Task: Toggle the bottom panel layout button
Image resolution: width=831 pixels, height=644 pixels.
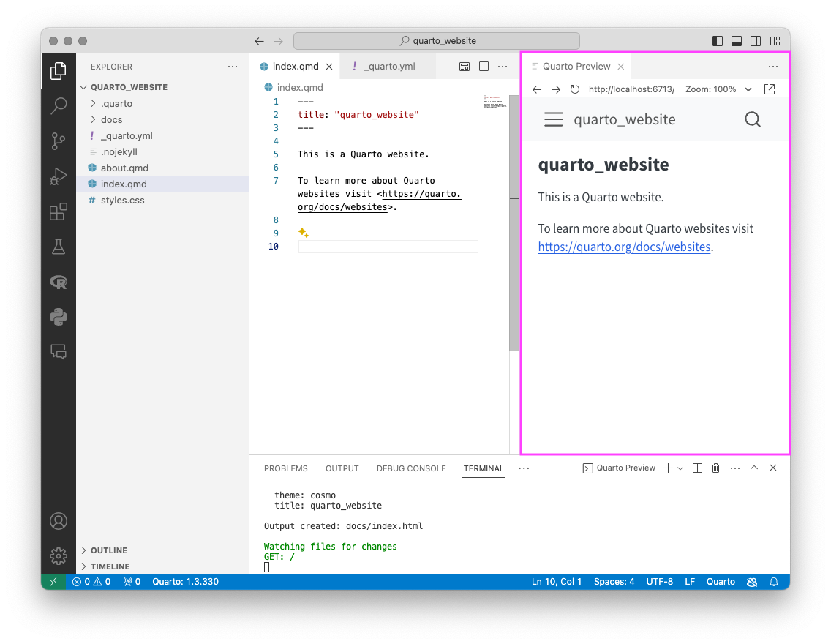Action: click(x=737, y=41)
